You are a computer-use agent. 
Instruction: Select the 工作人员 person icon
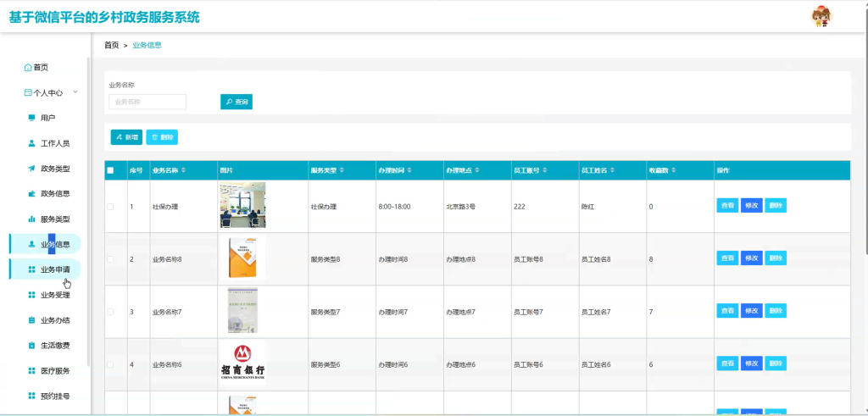(31, 143)
